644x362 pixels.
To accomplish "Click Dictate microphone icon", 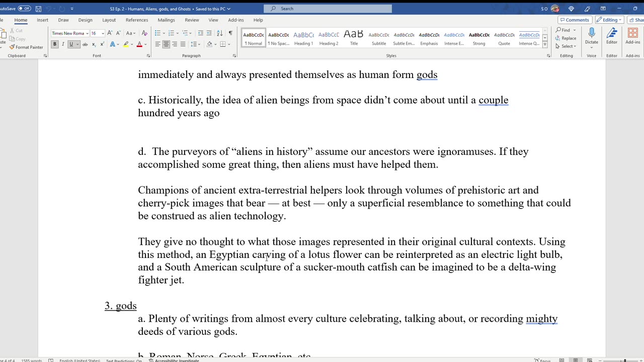I will point(592,33).
